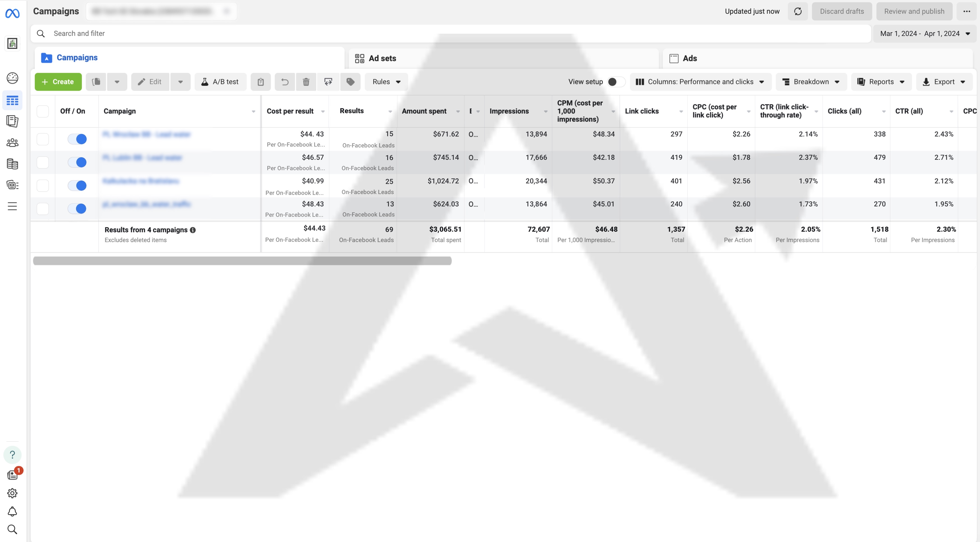Tick checkbox for the $1,024.72 campaign row
Viewport: 980px width, 542px height.
pos(43,186)
